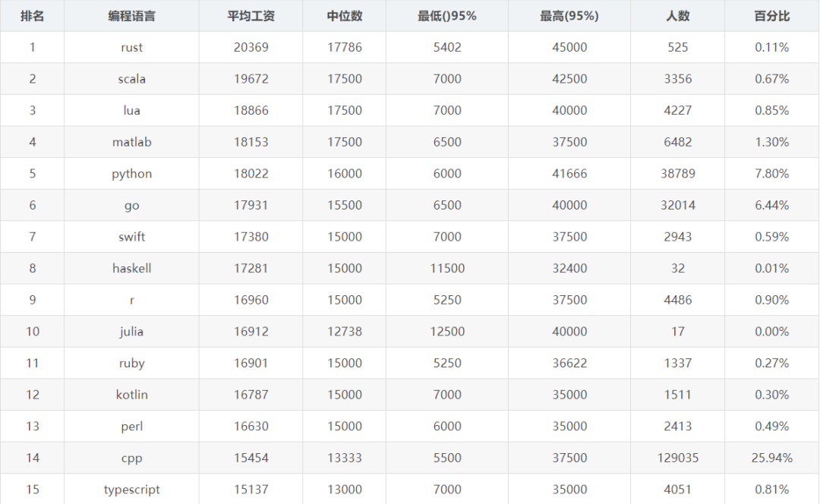This screenshot has height=504, width=820.
Task: Click percentage 7.80% in python row
Action: (772, 174)
